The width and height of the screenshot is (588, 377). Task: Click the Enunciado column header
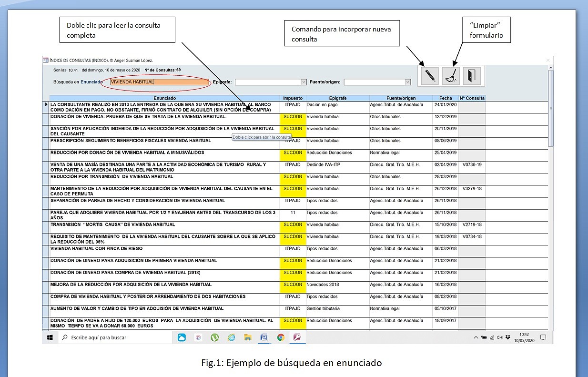point(164,98)
